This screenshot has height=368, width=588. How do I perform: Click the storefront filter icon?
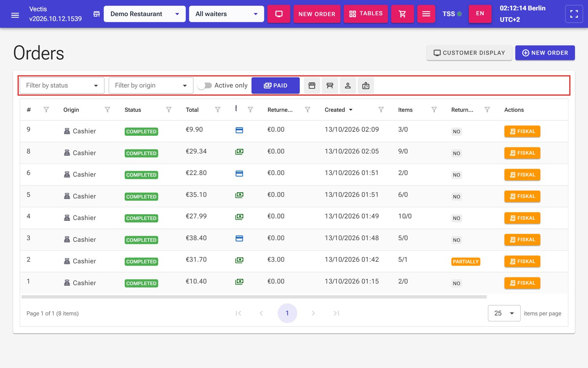tap(312, 86)
